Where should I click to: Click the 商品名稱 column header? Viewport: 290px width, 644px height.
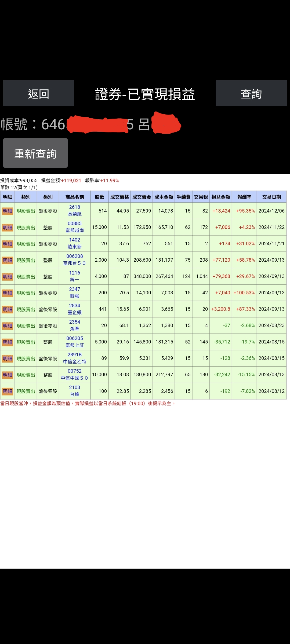point(75,197)
